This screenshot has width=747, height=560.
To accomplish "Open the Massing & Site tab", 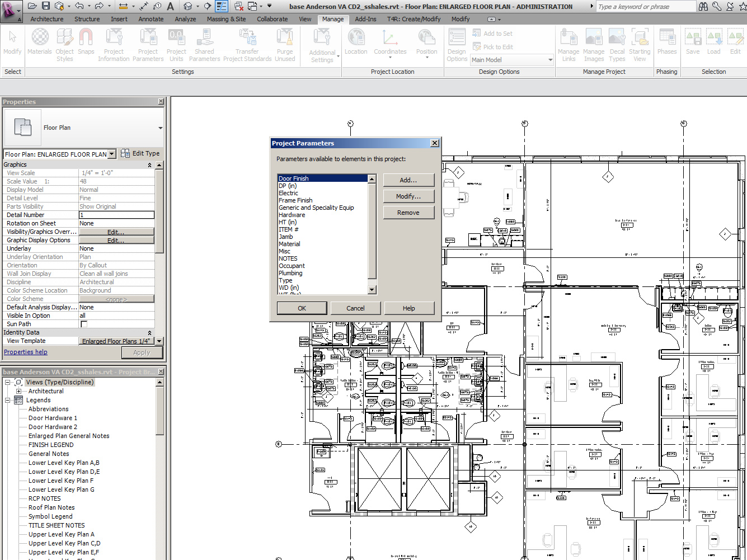I will click(x=226, y=19).
